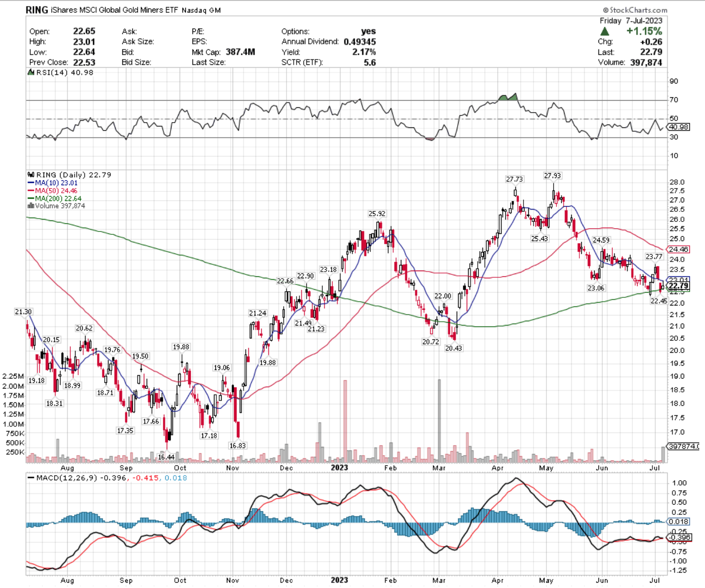
Task: Click the 20.72 low price annotation
Action: pyautogui.click(x=430, y=342)
